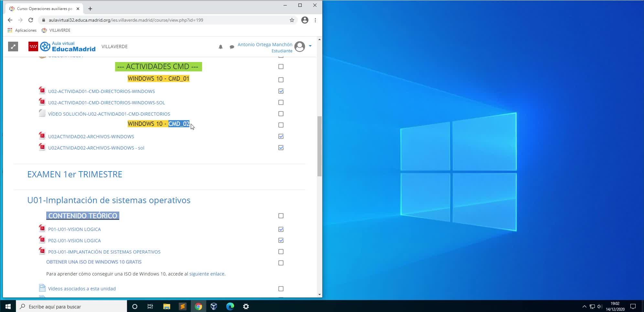Uncheck U02ACTIVIDAD02-ARCHIVOS-WINDOWS completion box

tap(281, 136)
